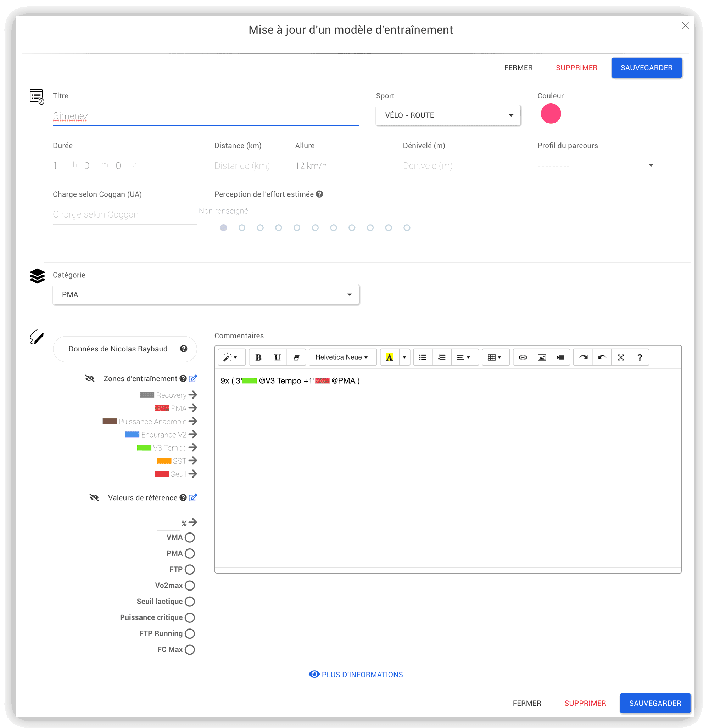
Task: Insert a link in comments
Action: (x=523, y=357)
